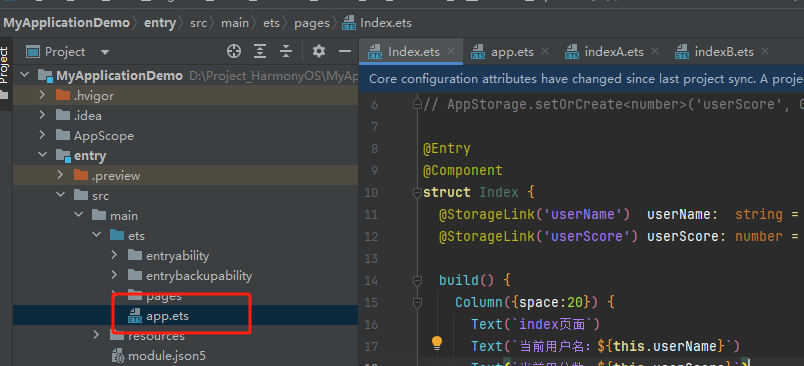
Task: Click the Text(`index页面`) code line
Action: [535, 324]
